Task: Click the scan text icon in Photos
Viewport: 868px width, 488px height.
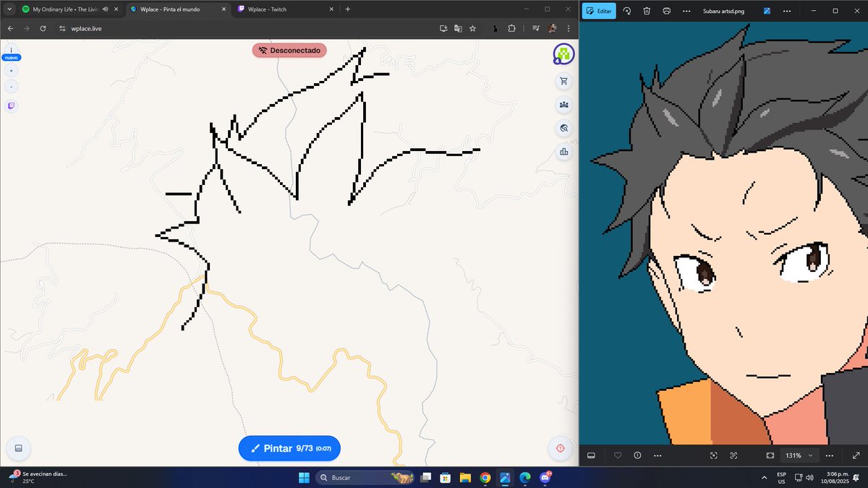Action: click(x=733, y=455)
